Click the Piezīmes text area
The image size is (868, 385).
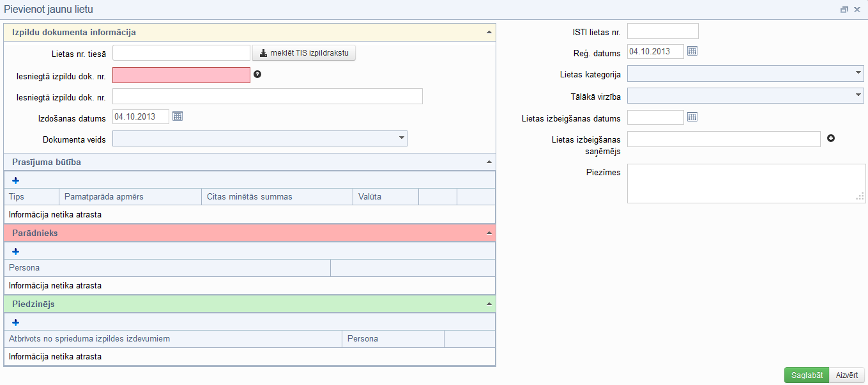pyautogui.click(x=745, y=183)
